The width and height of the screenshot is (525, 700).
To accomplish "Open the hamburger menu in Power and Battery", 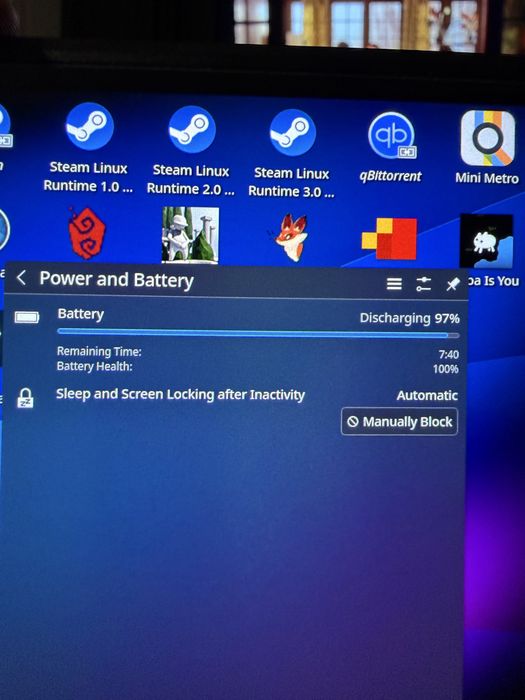I will (394, 283).
